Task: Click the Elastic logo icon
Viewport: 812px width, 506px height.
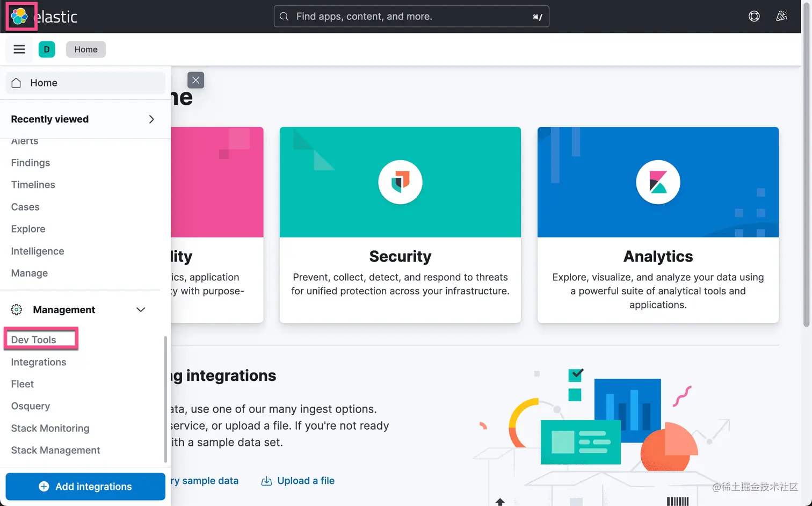Action: pos(20,16)
